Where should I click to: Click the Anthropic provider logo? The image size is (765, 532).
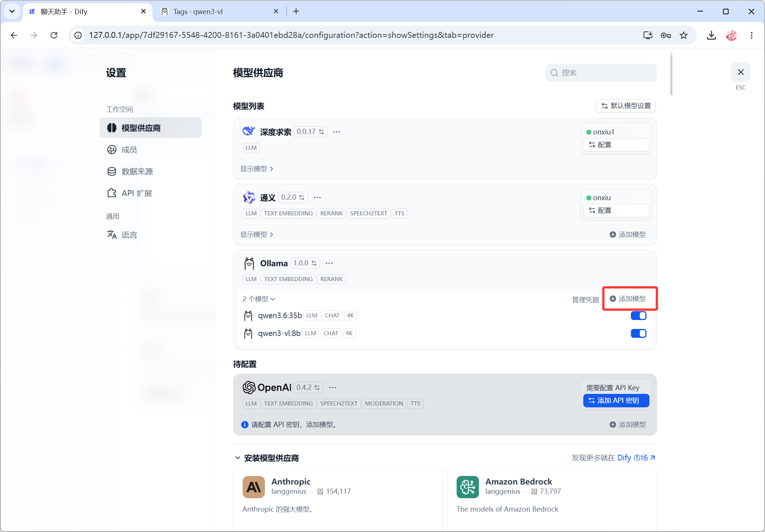coord(254,487)
